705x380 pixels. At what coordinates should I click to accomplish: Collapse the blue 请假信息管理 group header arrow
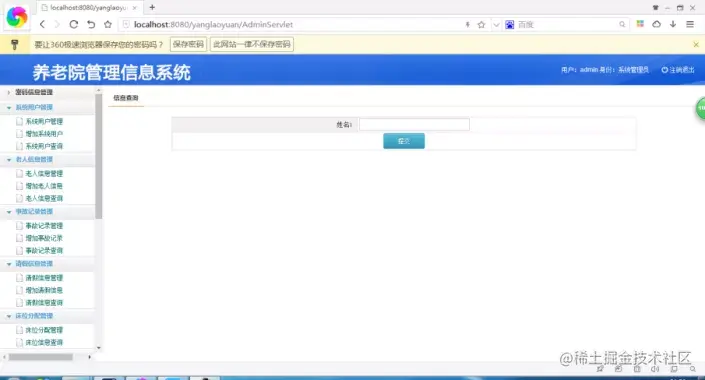click(9, 264)
